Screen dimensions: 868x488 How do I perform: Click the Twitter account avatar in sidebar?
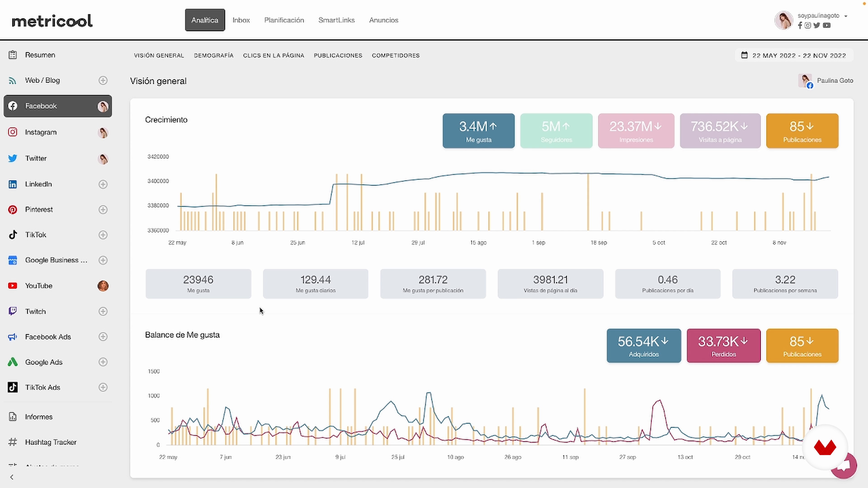(x=103, y=159)
